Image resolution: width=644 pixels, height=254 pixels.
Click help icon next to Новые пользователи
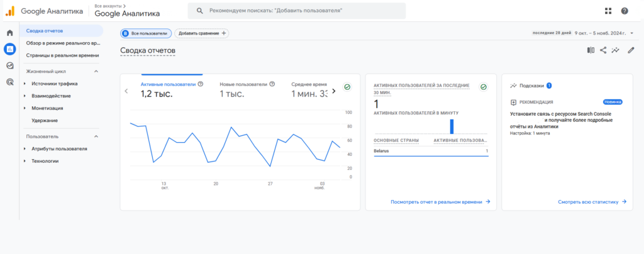click(x=272, y=84)
